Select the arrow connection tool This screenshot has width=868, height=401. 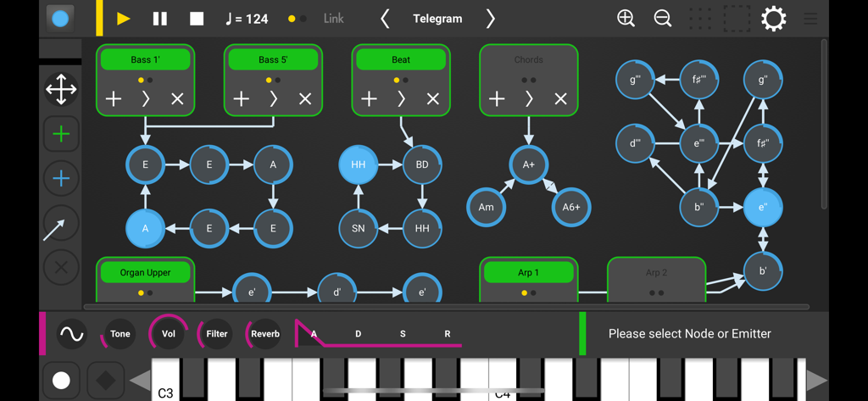tap(61, 223)
